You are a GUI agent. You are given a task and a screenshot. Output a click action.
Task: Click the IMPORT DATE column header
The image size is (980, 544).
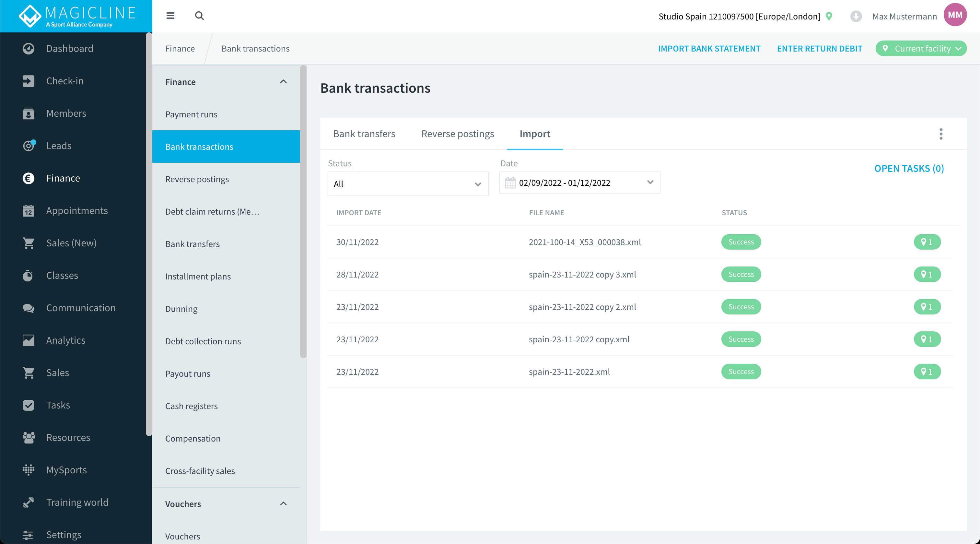[358, 213]
